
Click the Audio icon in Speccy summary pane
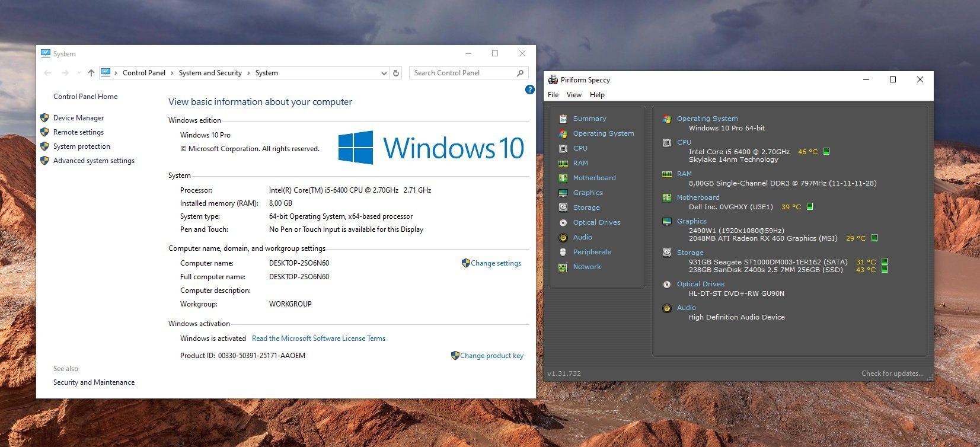click(667, 308)
